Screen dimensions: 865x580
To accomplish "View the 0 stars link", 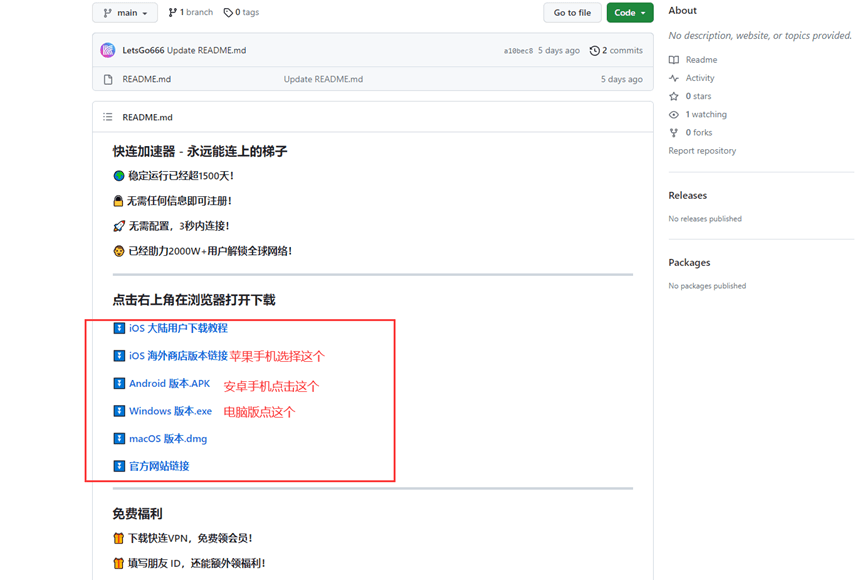I will (698, 96).
